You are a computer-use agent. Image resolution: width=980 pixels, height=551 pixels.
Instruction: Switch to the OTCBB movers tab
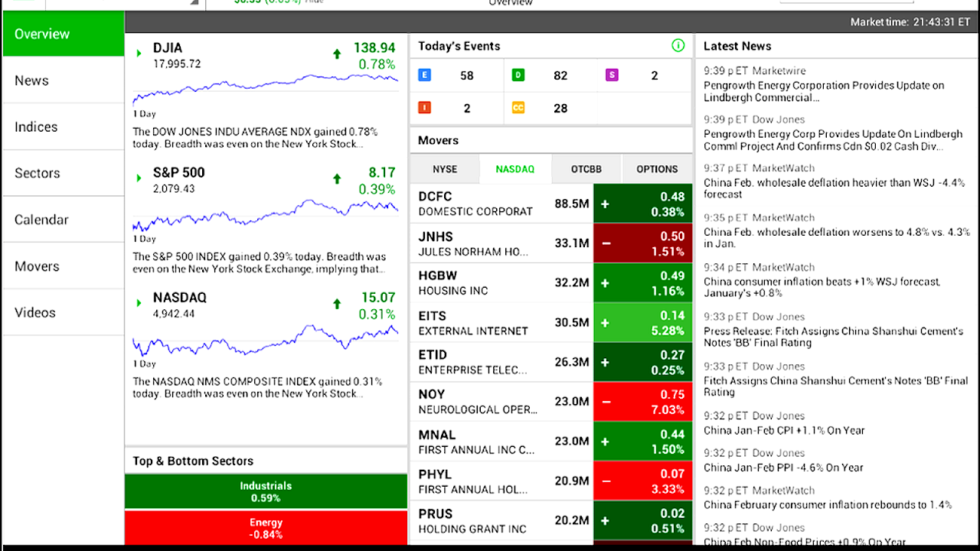(586, 169)
